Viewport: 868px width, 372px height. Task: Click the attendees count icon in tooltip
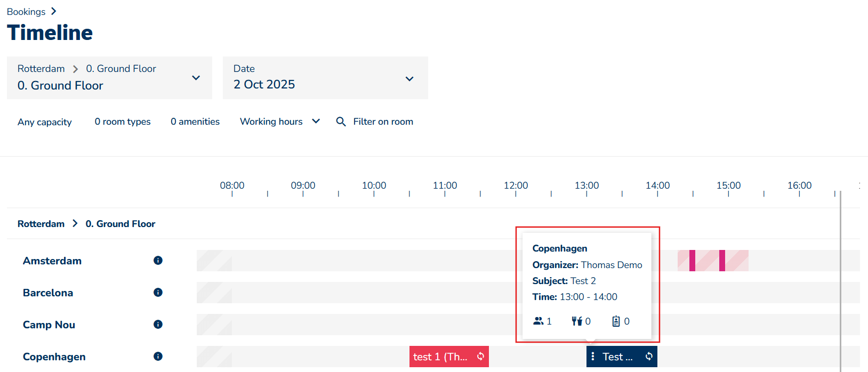pos(538,321)
